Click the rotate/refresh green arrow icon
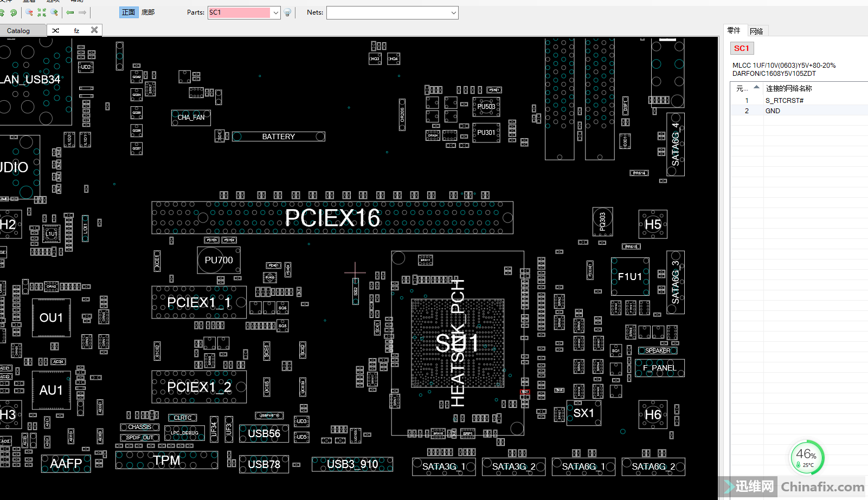Viewport: 868px width, 500px height. (x=14, y=12)
